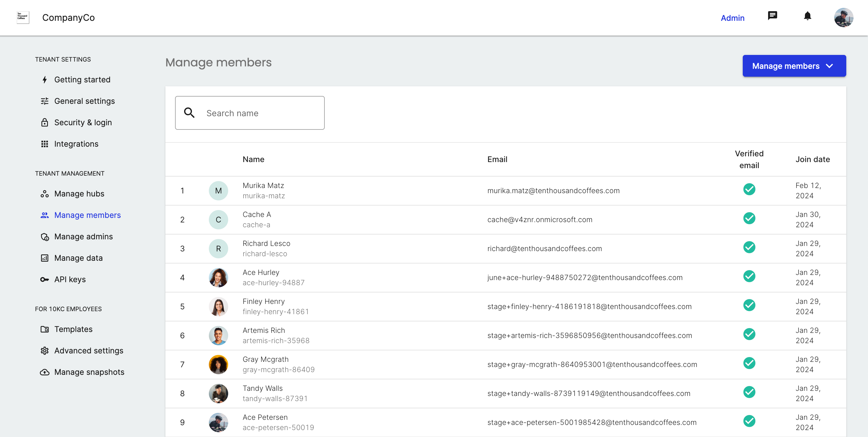Open the user profile avatar menu
Screen dimensions: 868x437
click(843, 18)
